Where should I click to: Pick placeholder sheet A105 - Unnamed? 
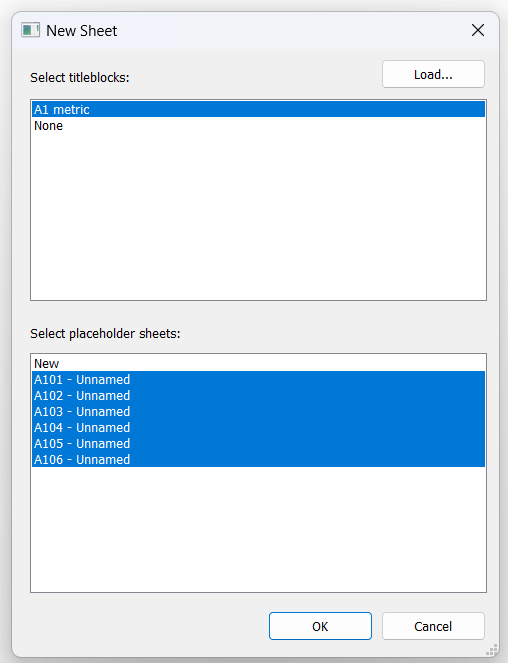258,444
